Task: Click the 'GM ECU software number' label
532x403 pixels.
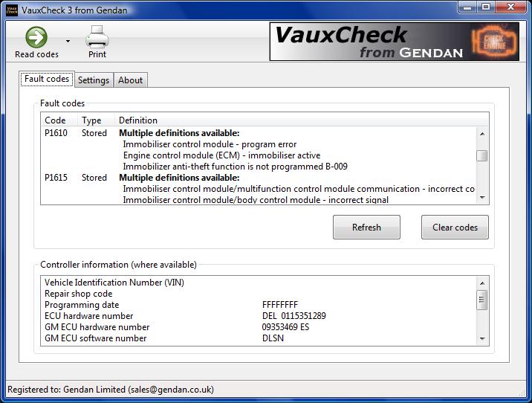Action: (96, 338)
